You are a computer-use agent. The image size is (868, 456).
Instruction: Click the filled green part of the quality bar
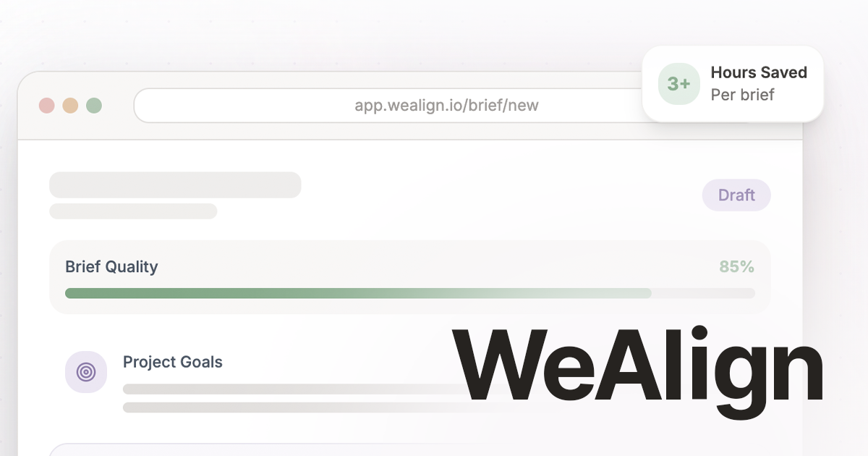(x=289, y=293)
